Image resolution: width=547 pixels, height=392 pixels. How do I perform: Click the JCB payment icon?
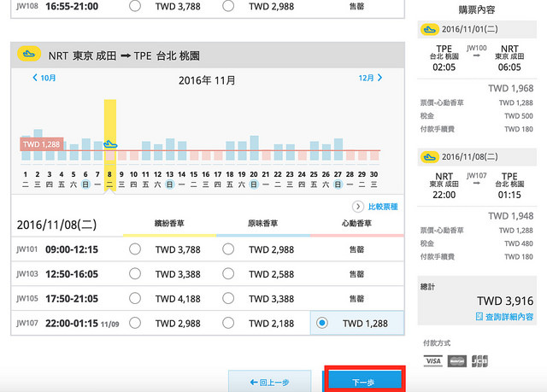(479, 361)
